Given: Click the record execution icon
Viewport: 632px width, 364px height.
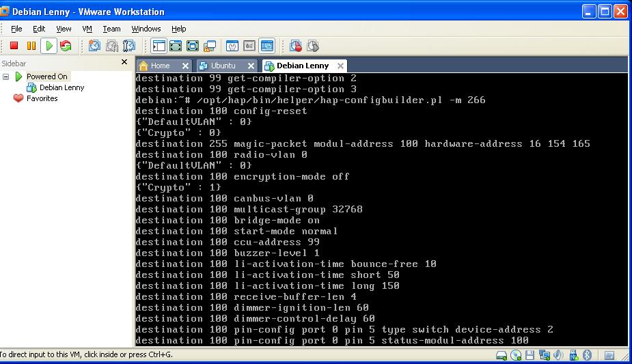Looking at the screenshot, I should tap(296, 46).
